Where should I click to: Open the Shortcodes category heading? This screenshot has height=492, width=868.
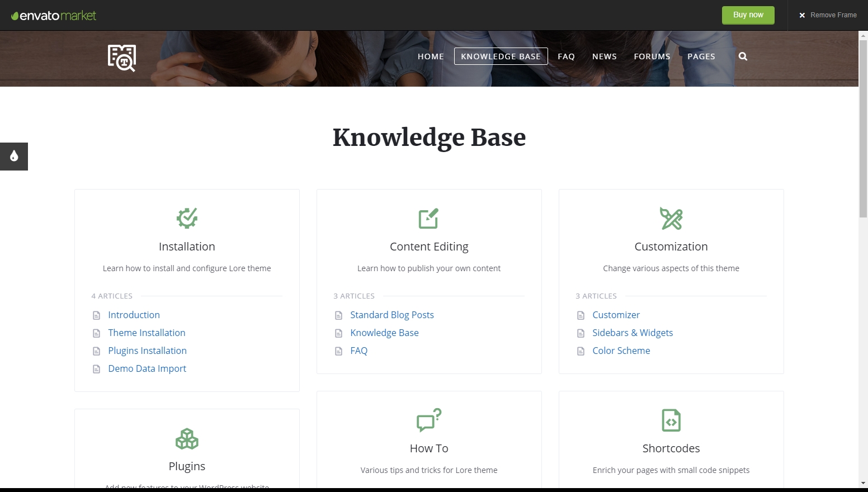pos(671,448)
